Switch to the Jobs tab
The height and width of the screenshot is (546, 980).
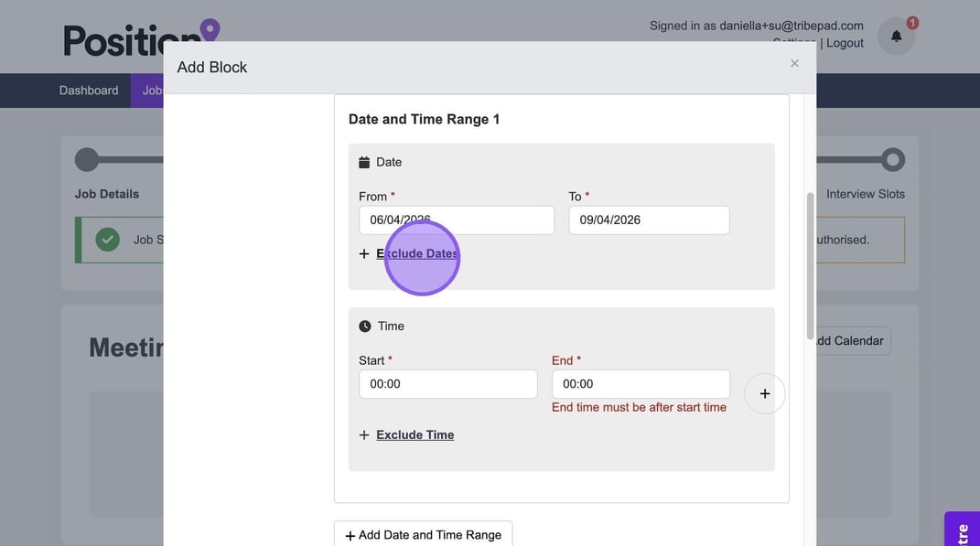pos(151,91)
